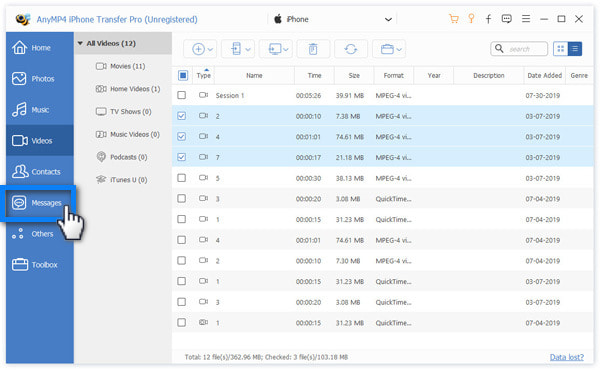600x370 pixels.
Task: Open the Contacts section
Action: (40, 171)
